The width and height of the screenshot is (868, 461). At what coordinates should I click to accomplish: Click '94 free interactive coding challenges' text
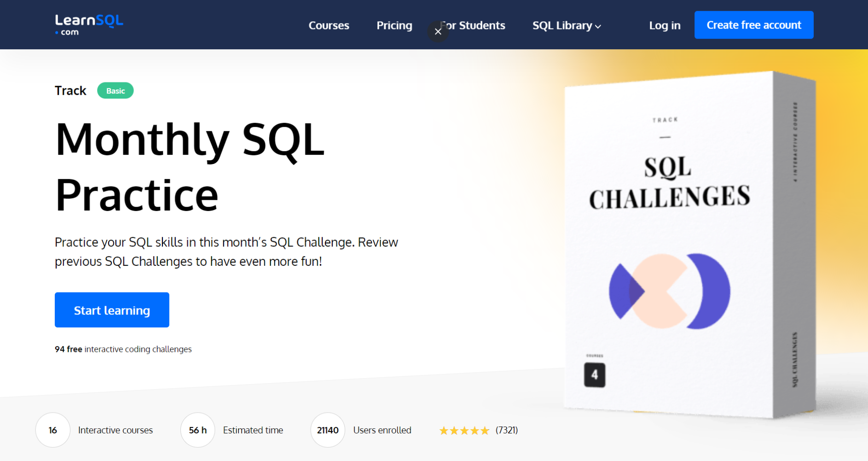point(123,349)
